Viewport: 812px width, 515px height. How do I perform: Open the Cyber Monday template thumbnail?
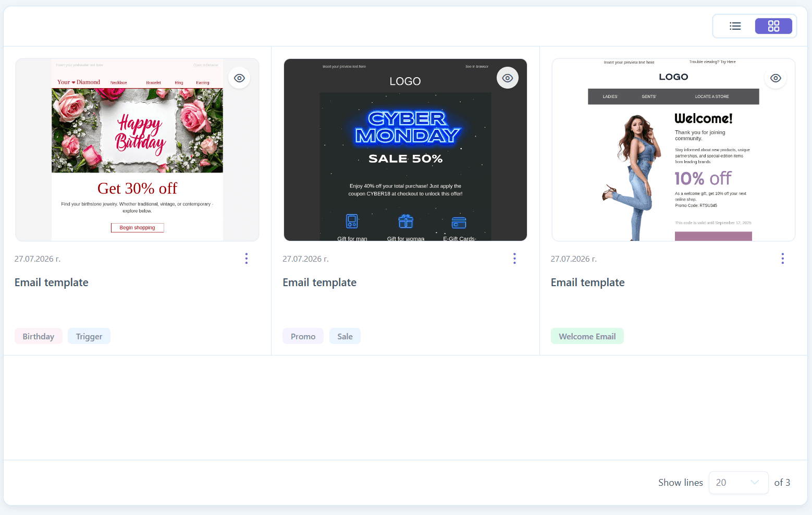click(405, 150)
